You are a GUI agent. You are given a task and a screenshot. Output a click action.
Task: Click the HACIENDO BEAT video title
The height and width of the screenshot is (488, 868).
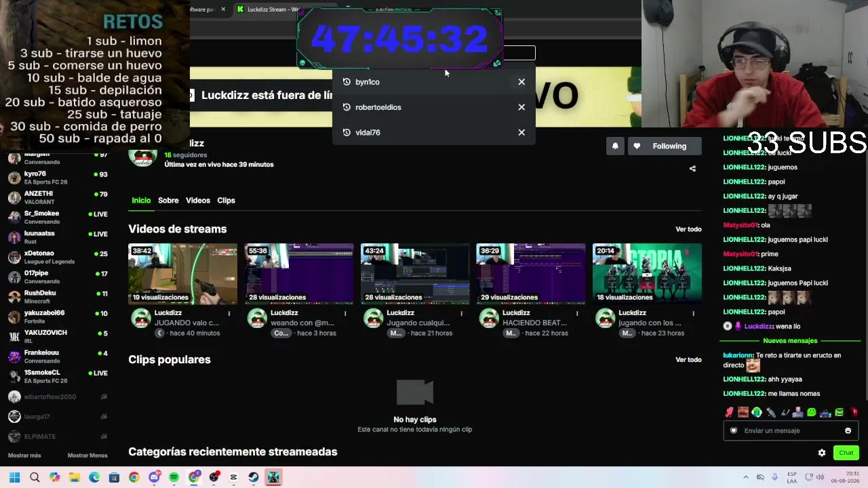(x=534, y=323)
